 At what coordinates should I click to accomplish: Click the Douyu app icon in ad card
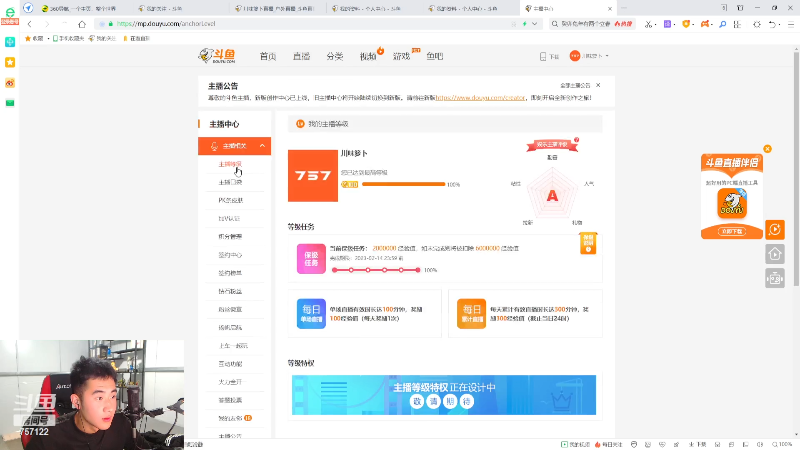click(732, 203)
